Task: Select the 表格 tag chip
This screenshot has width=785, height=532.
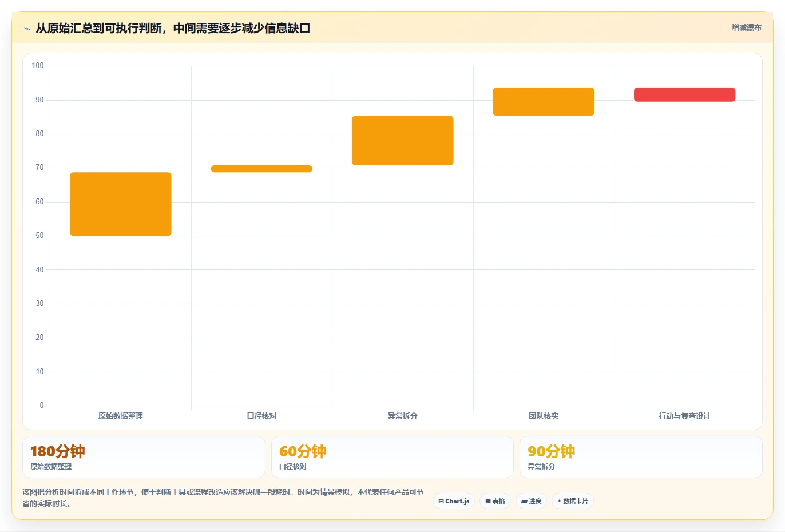Action: tap(495, 501)
